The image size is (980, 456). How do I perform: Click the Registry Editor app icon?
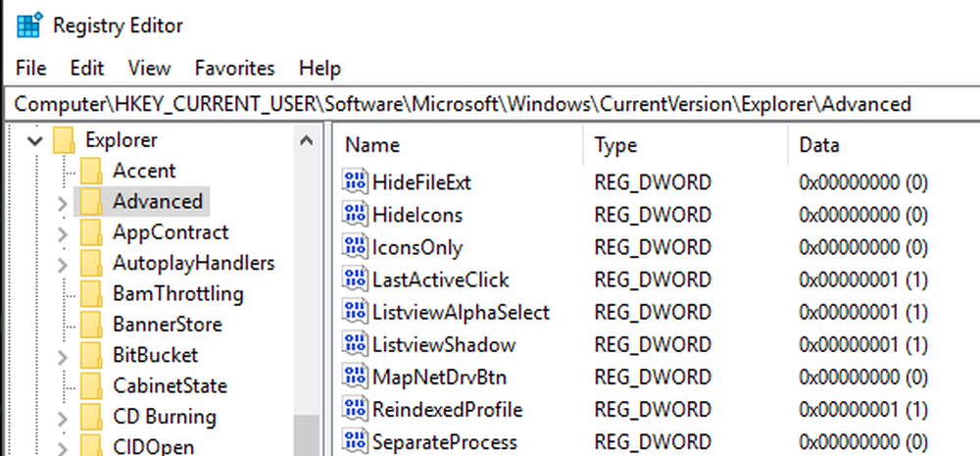coord(30,25)
